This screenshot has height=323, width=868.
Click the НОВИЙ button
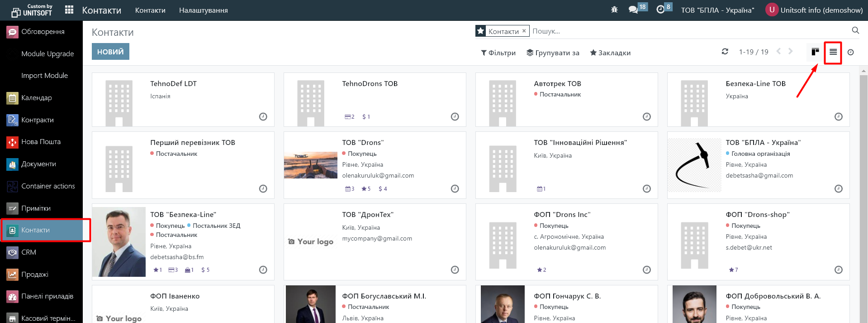point(110,52)
